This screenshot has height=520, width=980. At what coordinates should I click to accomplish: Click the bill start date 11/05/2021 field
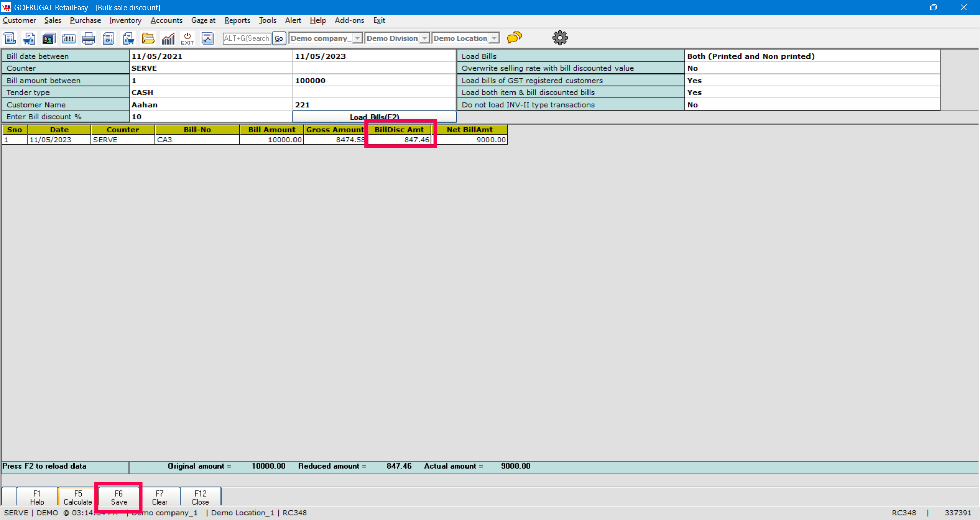coord(211,56)
